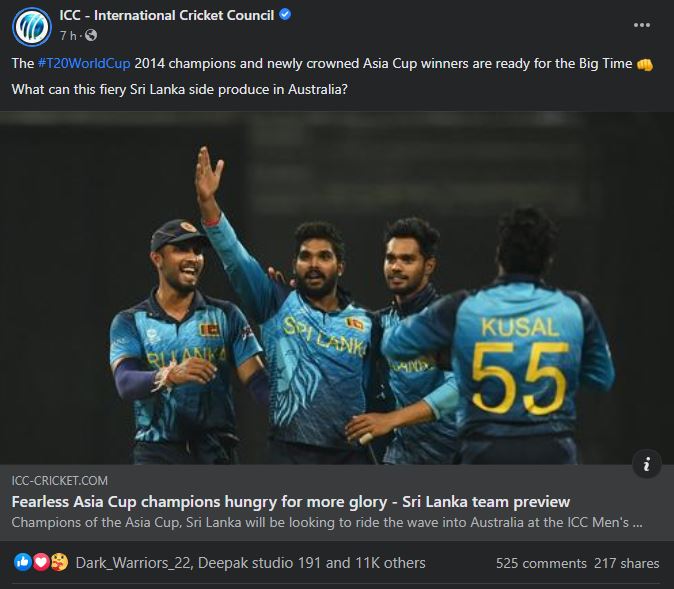
Task: Open the three-dot post options menu
Action: pyautogui.click(x=641, y=25)
